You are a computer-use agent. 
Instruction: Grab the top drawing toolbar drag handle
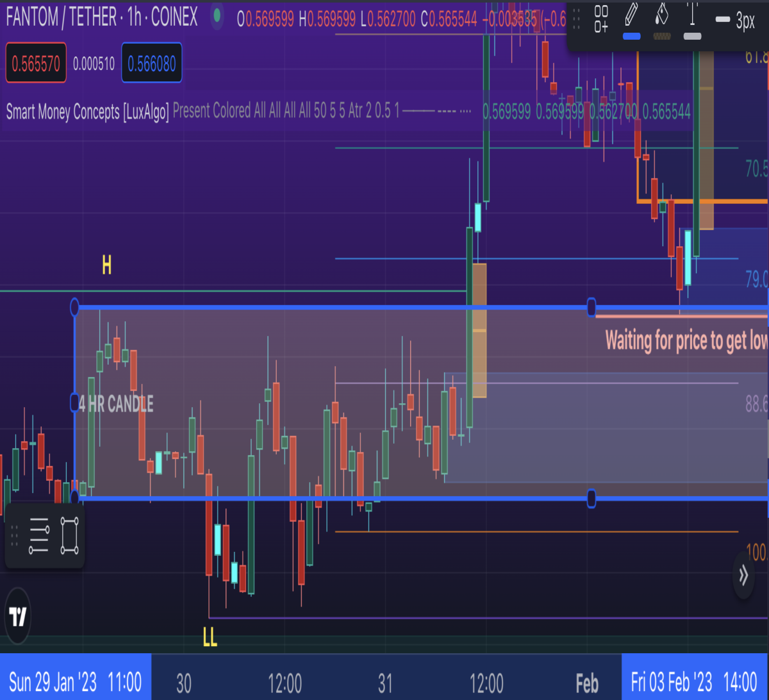pos(577,19)
